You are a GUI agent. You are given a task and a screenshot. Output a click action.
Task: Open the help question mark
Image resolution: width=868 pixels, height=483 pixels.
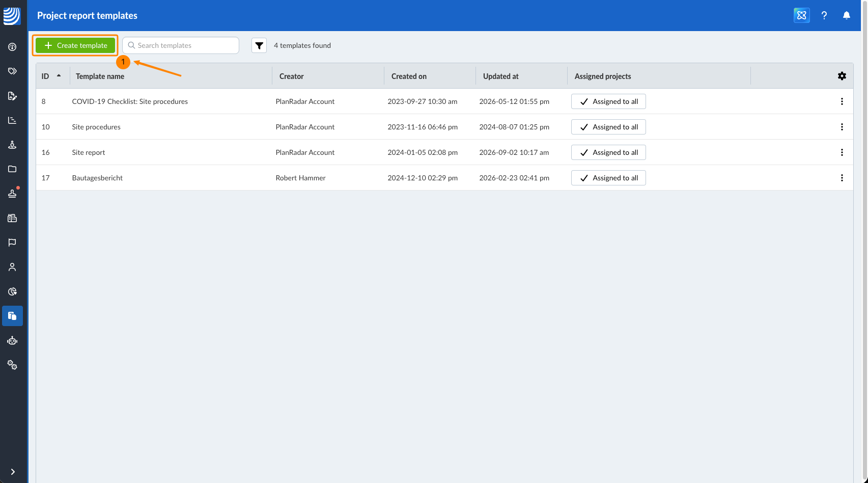[824, 15]
